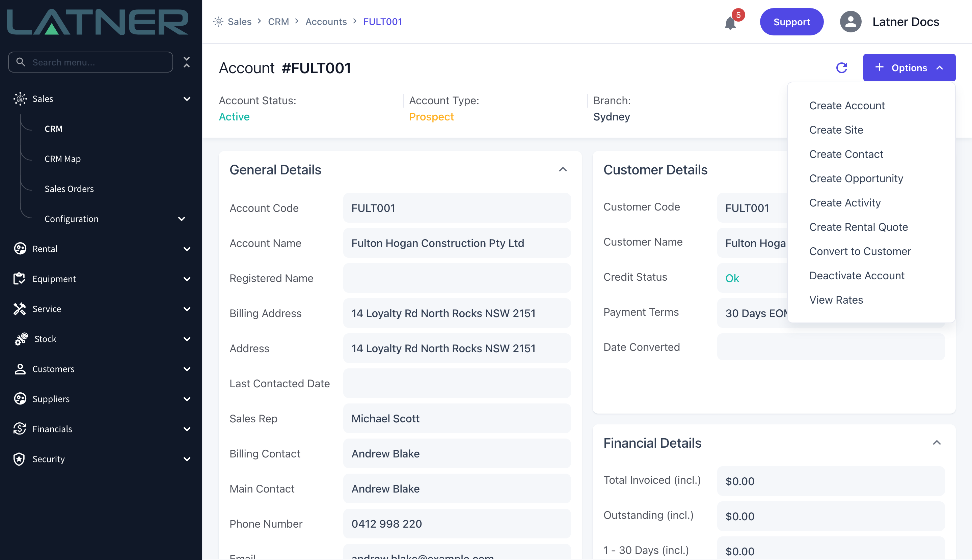Expand the Stock menu chevron
The width and height of the screenshot is (972, 560).
click(x=187, y=339)
